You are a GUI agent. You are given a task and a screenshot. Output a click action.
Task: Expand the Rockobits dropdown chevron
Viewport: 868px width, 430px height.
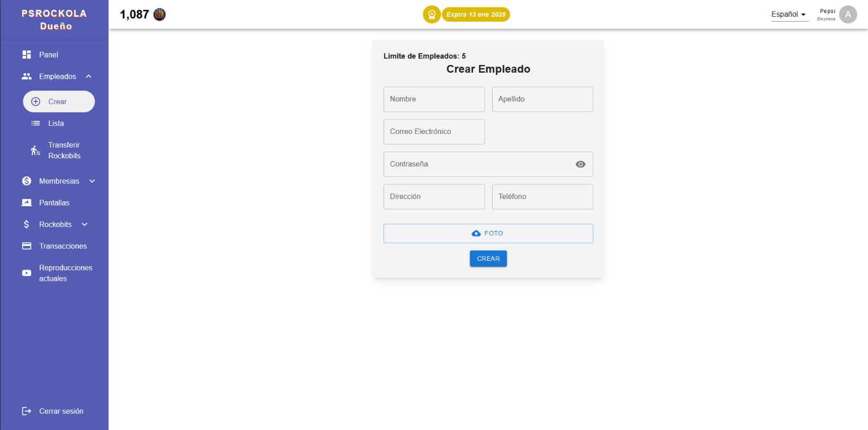[85, 224]
